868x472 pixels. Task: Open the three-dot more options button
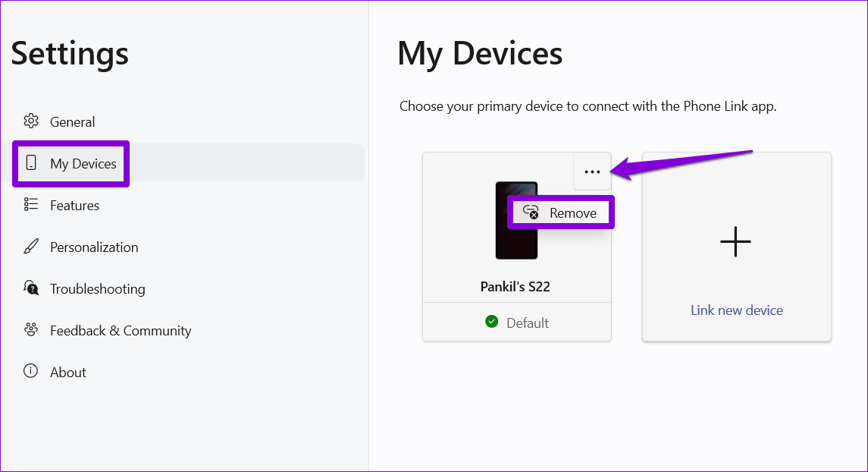(x=592, y=172)
